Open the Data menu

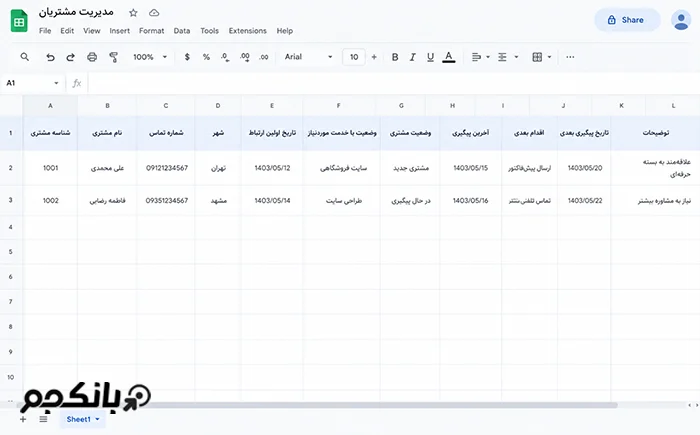point(182,31)
